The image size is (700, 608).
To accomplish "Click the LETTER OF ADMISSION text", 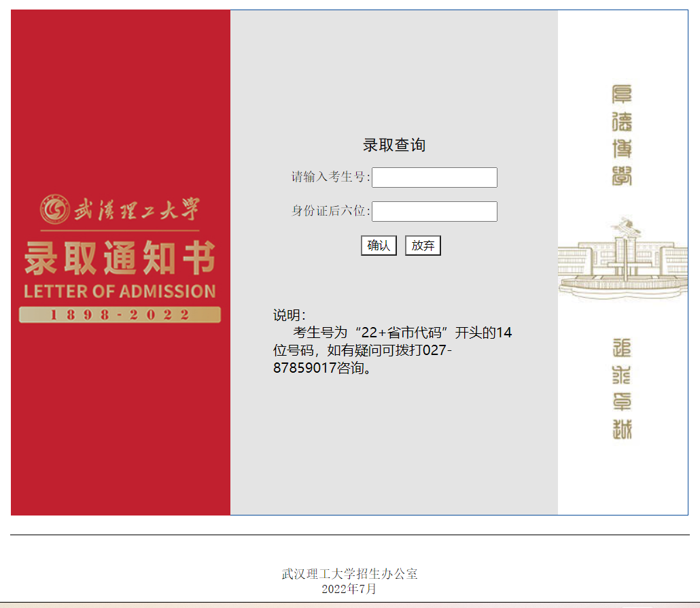I will pyautogui.click(x=120, y=291).
